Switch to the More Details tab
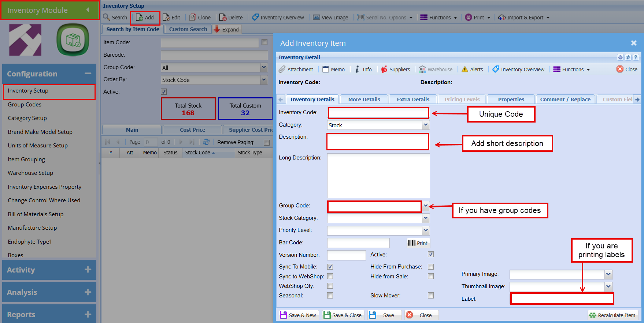The height and width of the screenshot is (323, 644). click(364, 99)
